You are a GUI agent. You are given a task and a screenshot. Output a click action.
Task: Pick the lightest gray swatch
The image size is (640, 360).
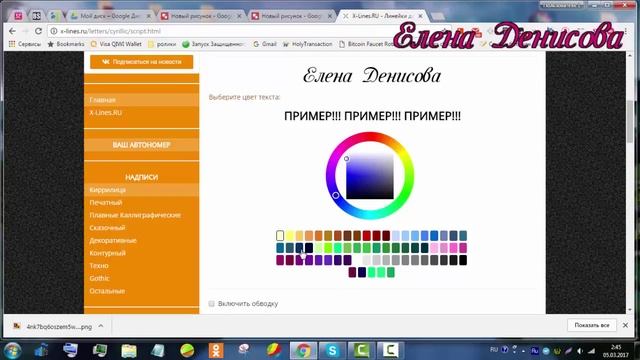[x=367, y=260]
